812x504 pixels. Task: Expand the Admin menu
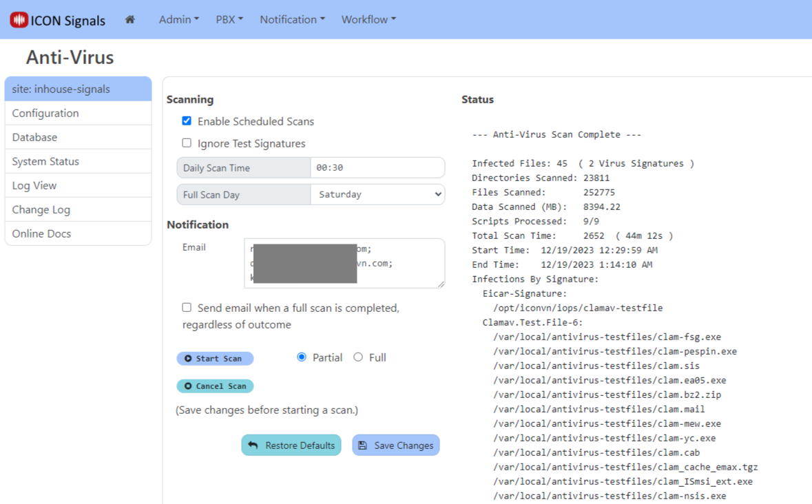[178, 20]
